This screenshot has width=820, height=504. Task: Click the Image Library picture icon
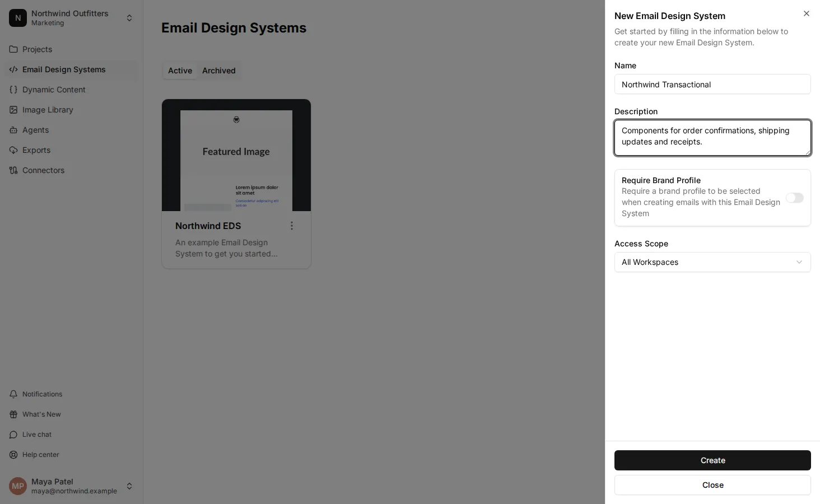pos(13,110)
